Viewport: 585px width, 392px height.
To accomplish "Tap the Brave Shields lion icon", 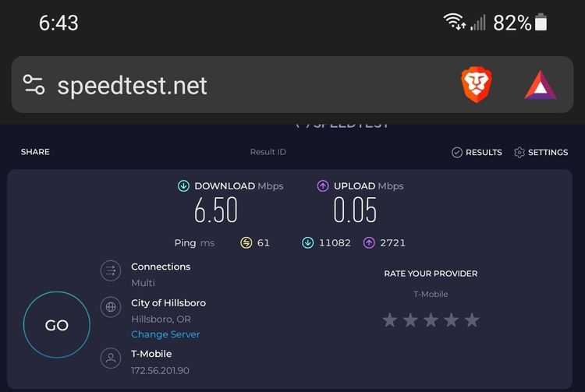I will pyautogui.click(x=477, y=85).
